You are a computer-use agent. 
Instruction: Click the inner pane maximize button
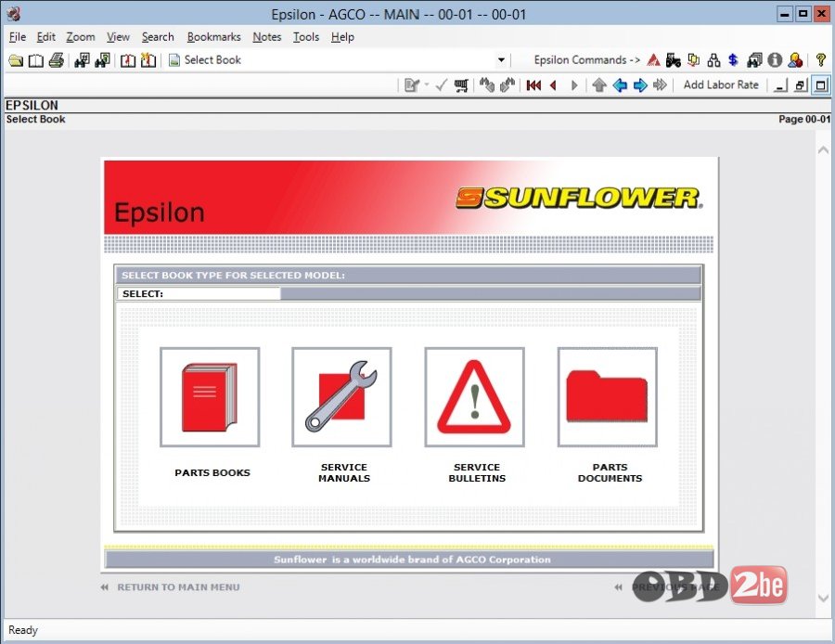pyautogui.click(x=821, y=85)
